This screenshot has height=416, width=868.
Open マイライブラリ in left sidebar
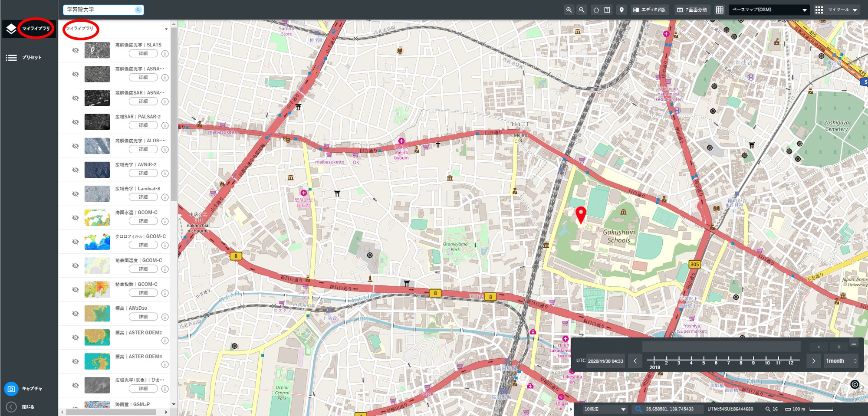pos(29,29)
